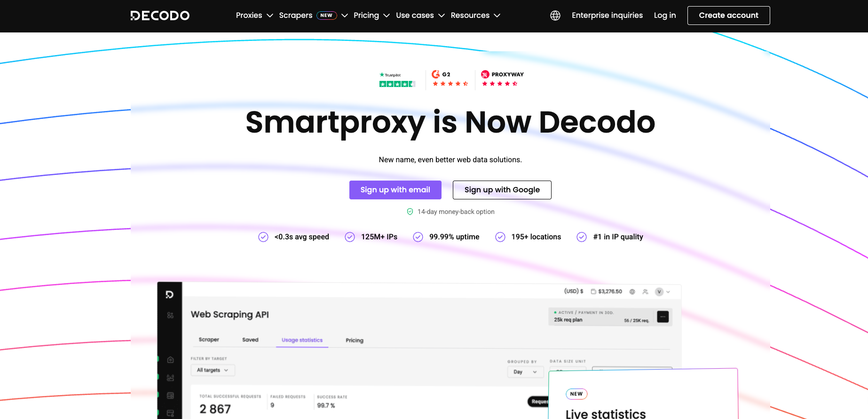Switch to the Saved tab

[250, 340]
